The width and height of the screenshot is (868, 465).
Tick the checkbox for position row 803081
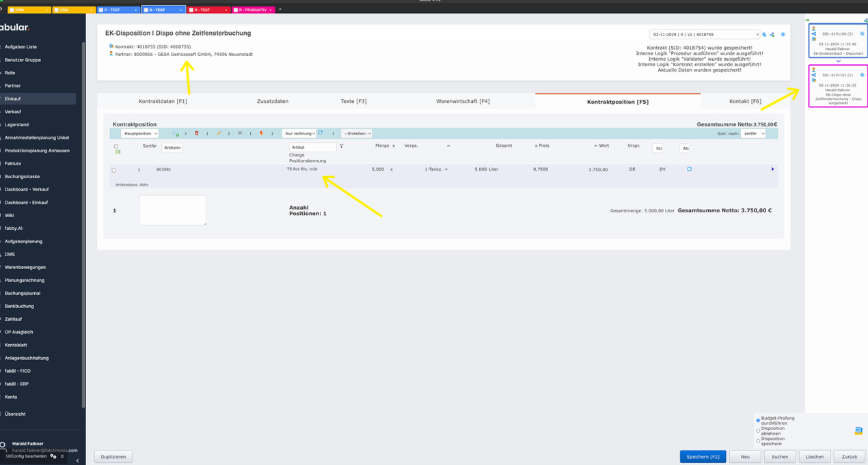[114, 170]
